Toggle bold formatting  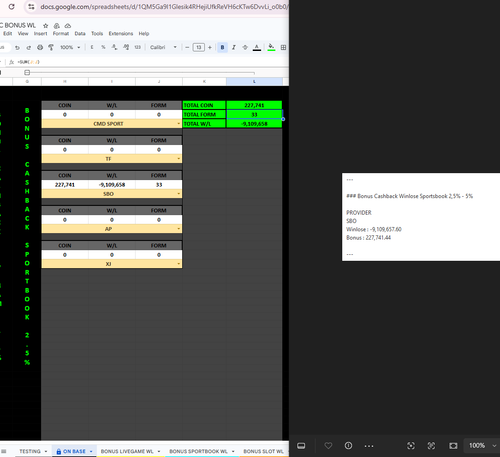222,48
